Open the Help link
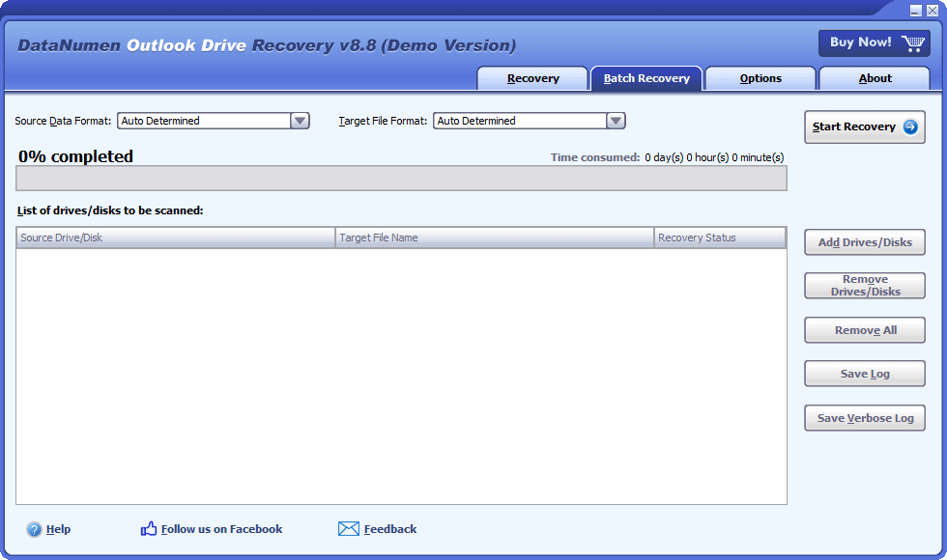 click(58, 529)
